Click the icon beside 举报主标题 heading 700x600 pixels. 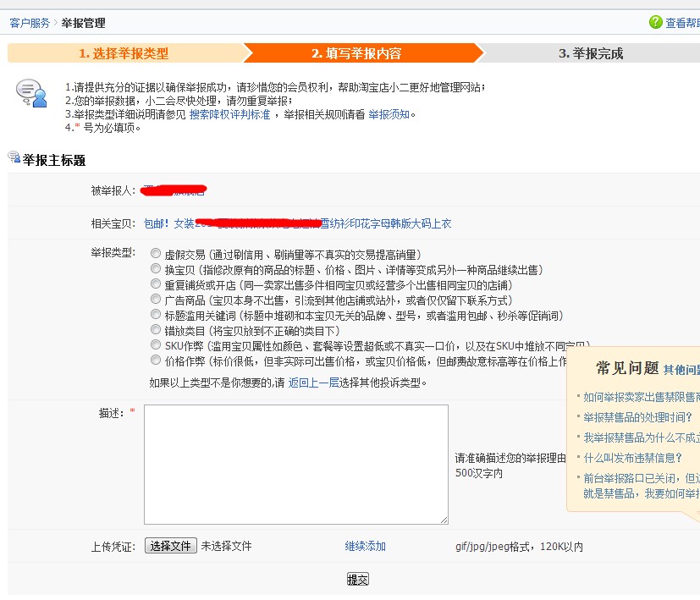(14, 157)
